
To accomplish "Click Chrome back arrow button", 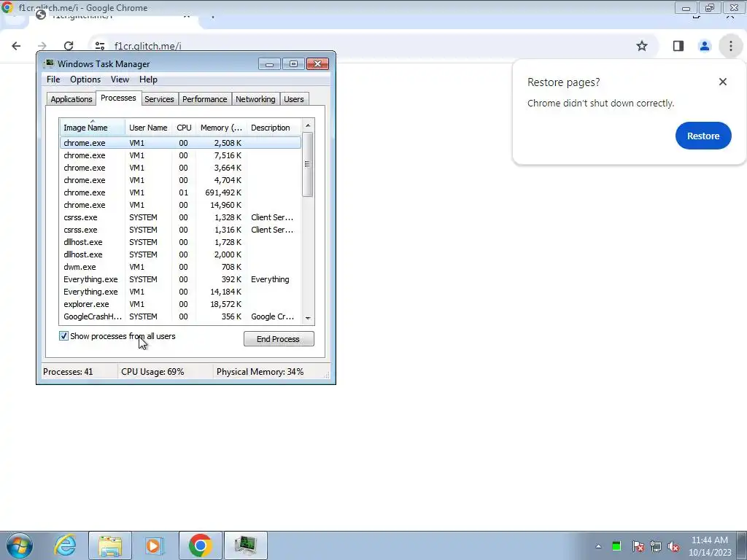I will tap(16, 46).
